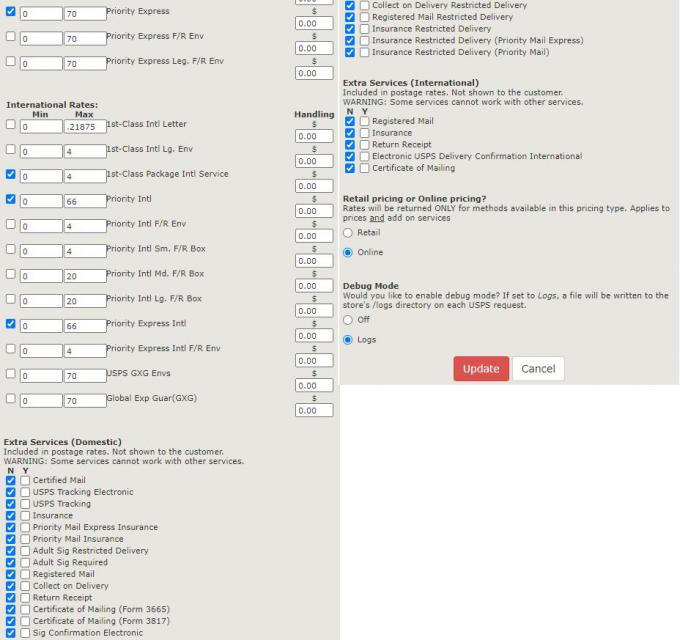Click Max weight field for Priority Intl
Screen dimensions: 680x640
point(85,201)
